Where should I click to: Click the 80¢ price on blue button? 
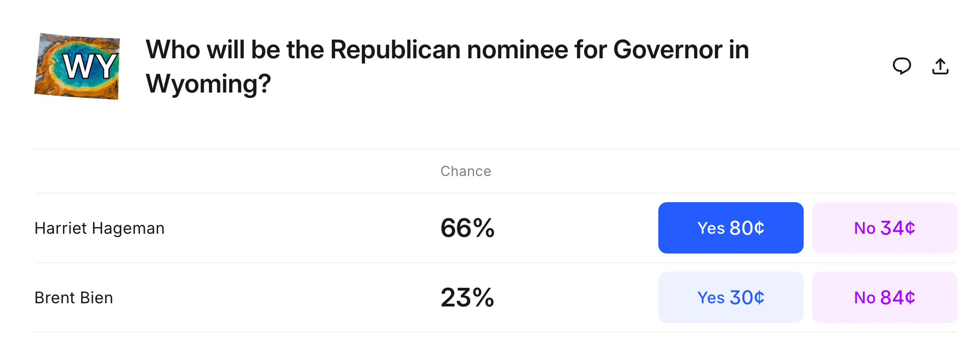747,228
